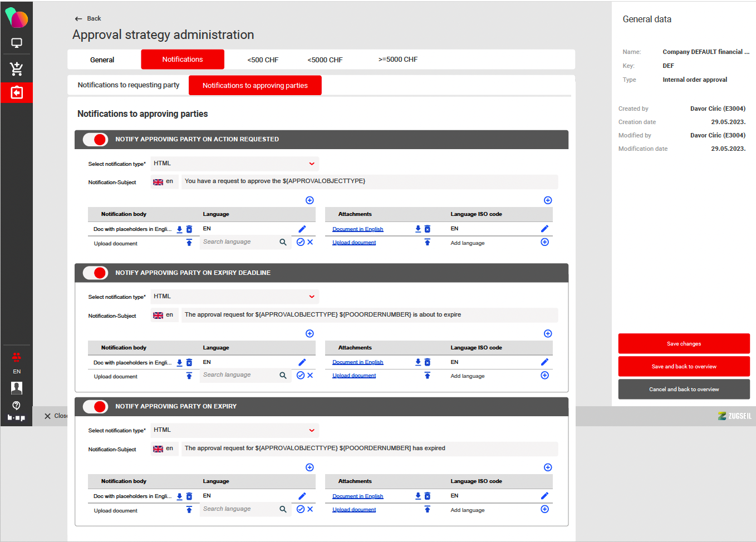Screen dimensions: 756x542
Task: Switch to the General tab
Action: [x=102, y=60]
